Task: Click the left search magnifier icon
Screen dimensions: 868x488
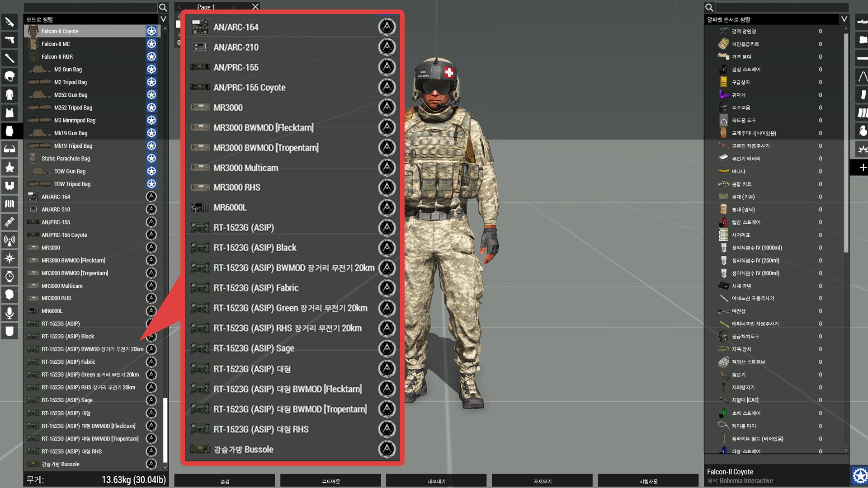Action: pos(163,7)
